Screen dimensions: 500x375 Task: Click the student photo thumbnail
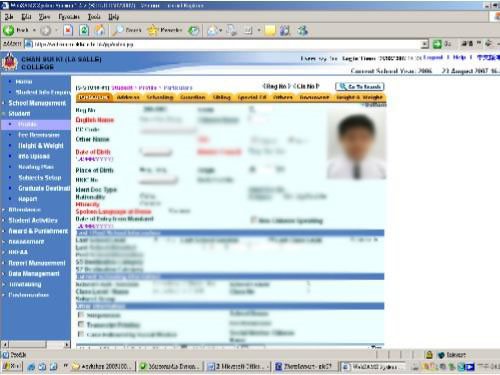357,146
